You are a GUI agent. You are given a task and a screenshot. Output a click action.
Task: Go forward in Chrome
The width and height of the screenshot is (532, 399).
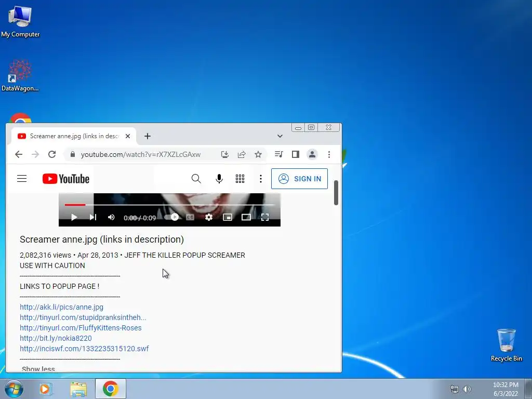35,154
